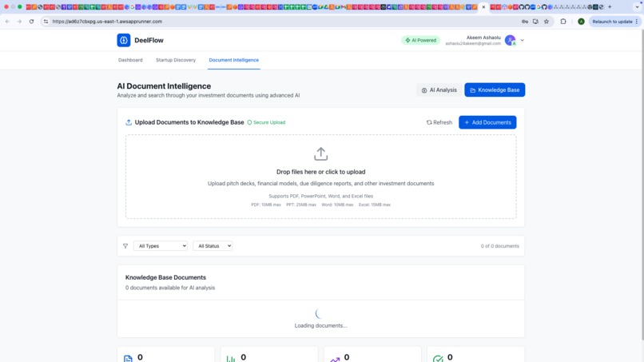
Task: Click the password key icon in address bar
Action: pyautogui.click(x=524, y=22)
